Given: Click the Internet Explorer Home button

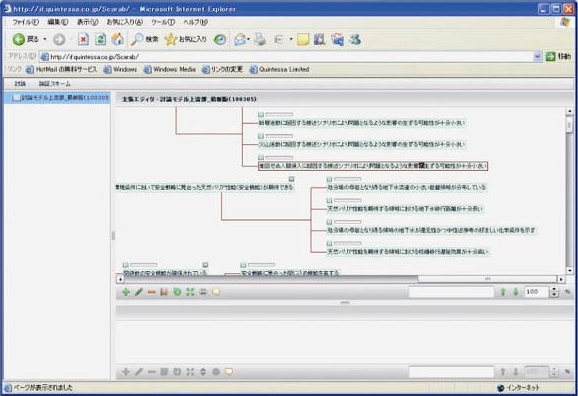Looking at the screenshot, I should pos(118,39).
